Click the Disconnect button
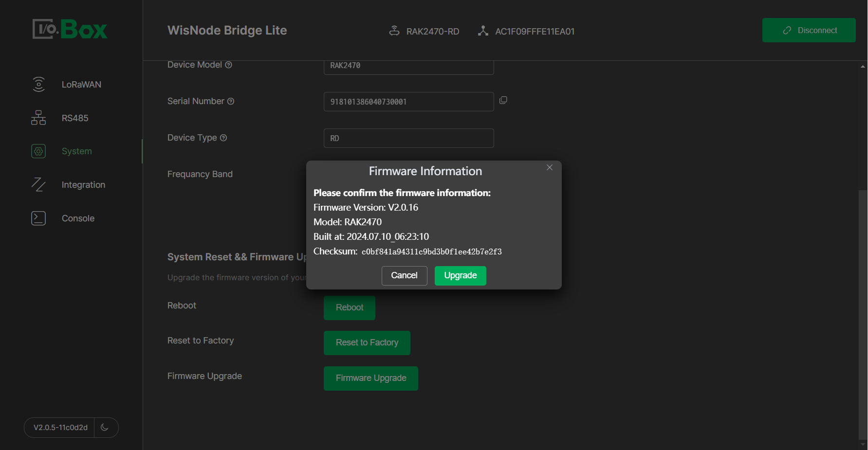The image size is (868, 450). click(x=809, y=30)
